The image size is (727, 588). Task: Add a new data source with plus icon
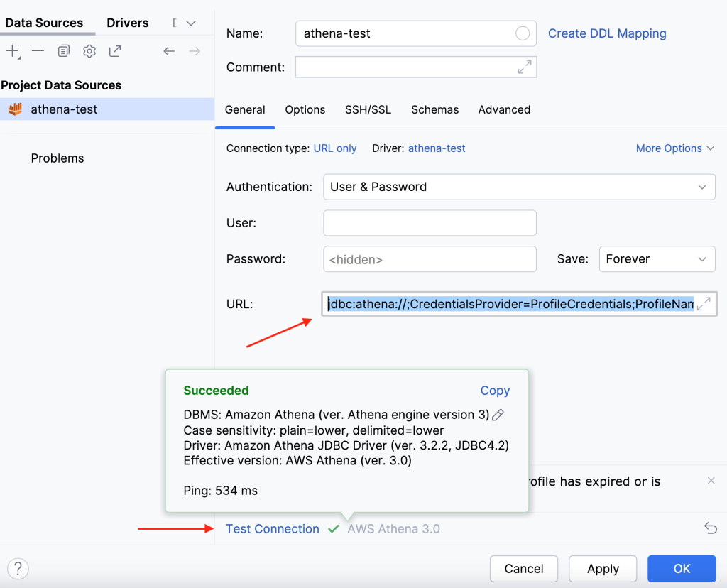[x=13, y=50]
